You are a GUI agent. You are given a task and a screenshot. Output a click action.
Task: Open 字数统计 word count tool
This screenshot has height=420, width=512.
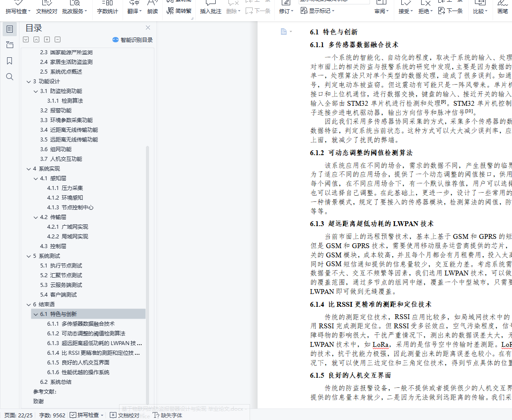107,7
